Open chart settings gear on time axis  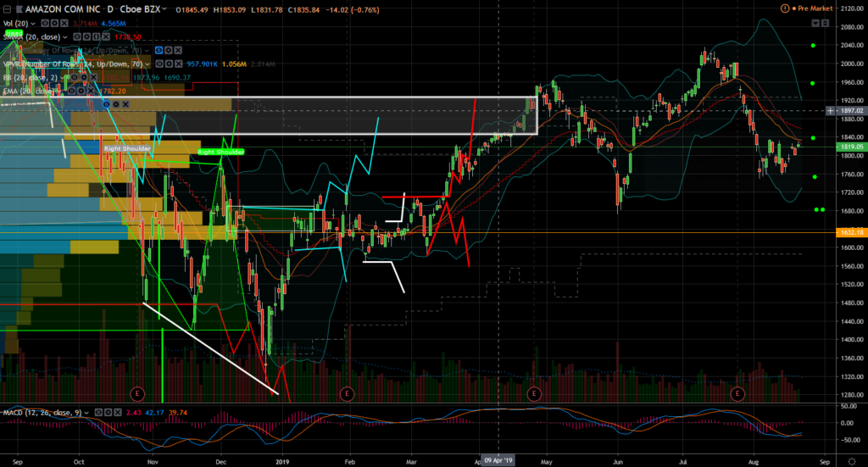point(851,461)
